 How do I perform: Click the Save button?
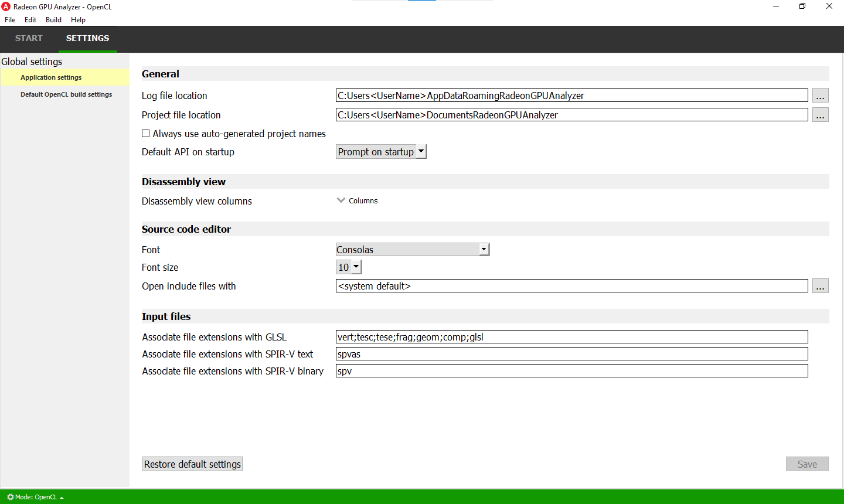coord(806,464)
